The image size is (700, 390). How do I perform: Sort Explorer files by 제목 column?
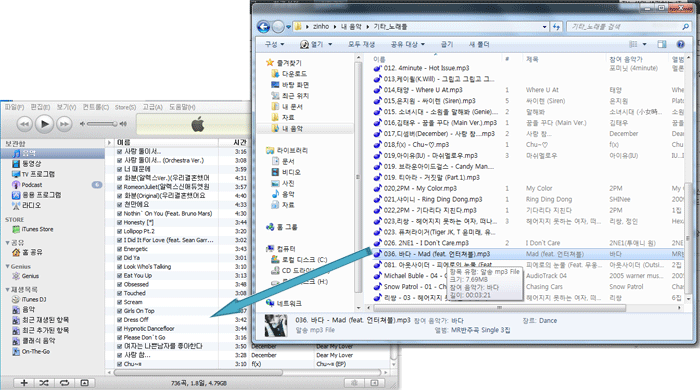pyautogui.click(x=564, y=59)
